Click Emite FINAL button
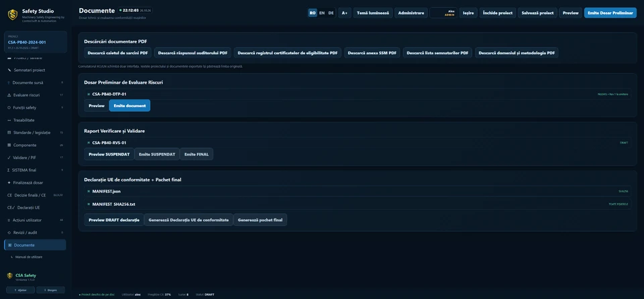This screenshot has width=644, height=299. 197,154
